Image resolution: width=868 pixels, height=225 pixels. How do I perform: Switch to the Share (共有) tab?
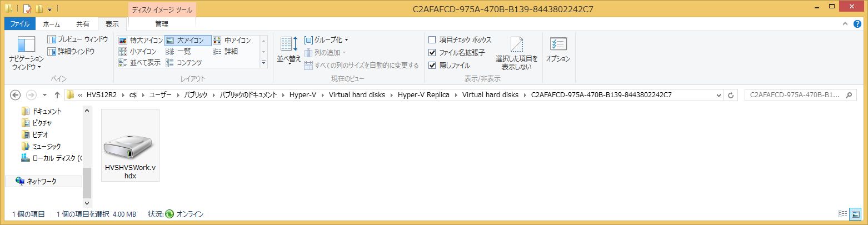pyautogui.click(x=83, y=24)
